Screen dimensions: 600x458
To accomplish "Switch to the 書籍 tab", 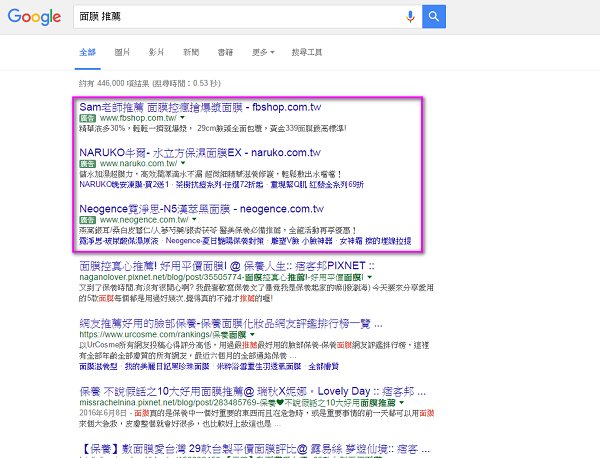I will pos(225,52).
